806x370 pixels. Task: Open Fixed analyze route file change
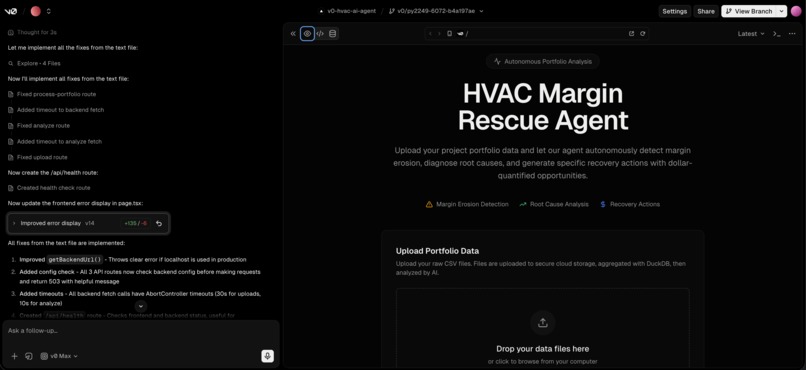[x=39, y=126]
